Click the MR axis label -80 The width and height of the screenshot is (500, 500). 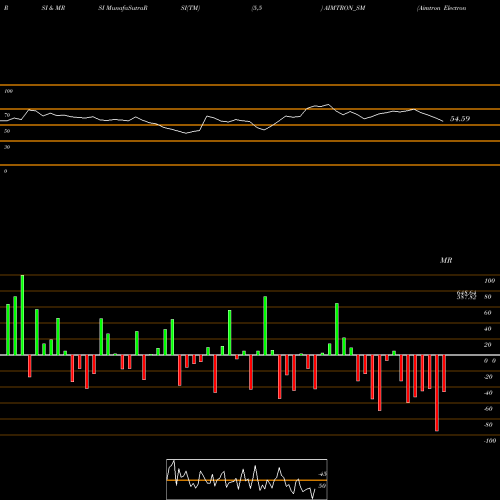pos(488,425)
